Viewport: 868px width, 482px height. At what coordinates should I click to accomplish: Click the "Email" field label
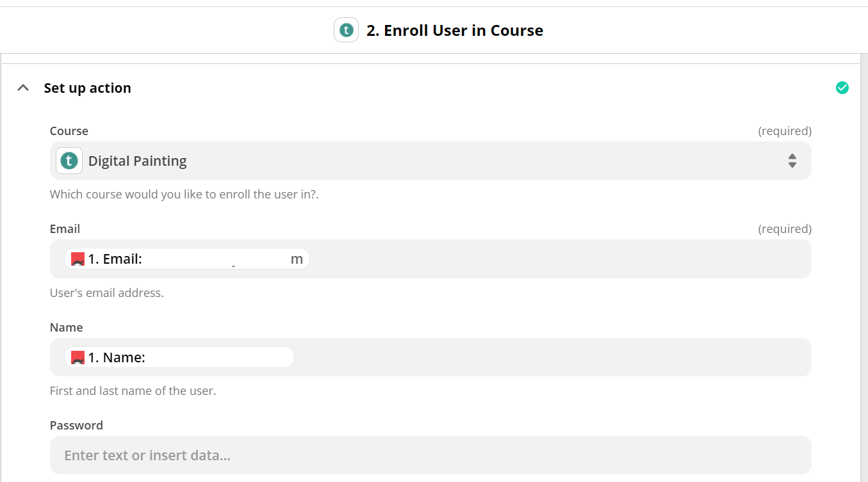[65, 229]
